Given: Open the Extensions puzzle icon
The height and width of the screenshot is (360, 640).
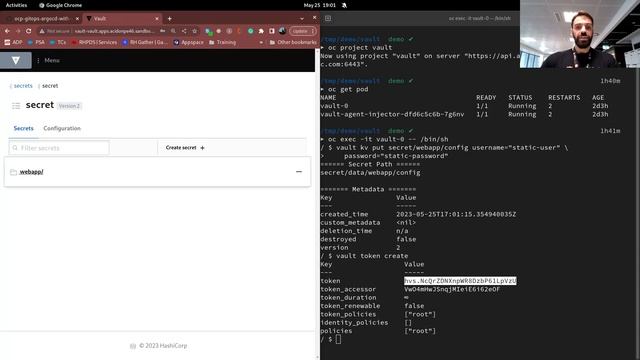Looking at the screenshot, I should coord(261,31).
